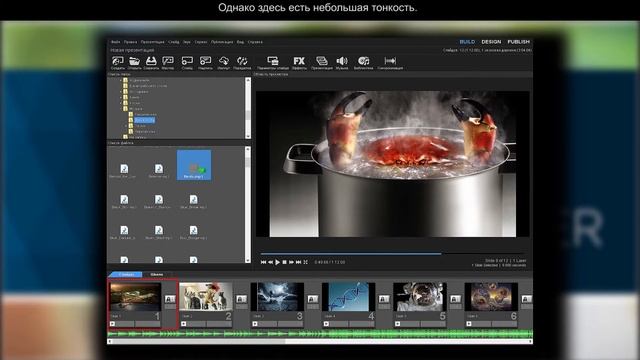Switch to the DESIGN workspace
The width and height of the screenshot is (640, 360).
491,42
